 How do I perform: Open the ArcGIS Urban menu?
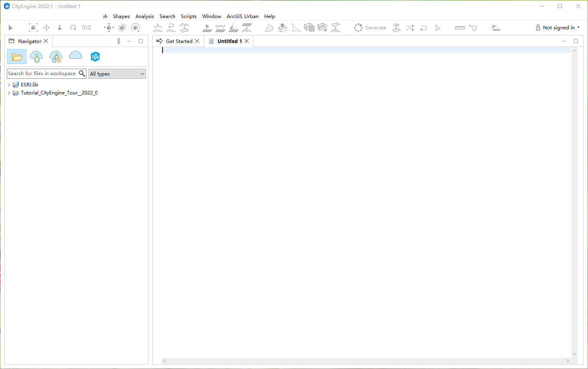[x=243, y=16]
